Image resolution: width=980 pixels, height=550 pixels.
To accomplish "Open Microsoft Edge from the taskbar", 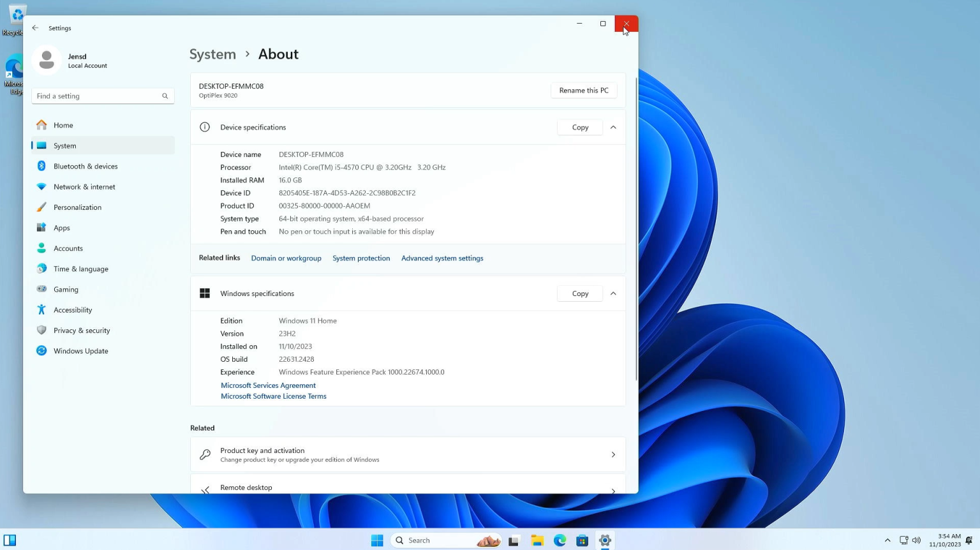I will 560,540.
